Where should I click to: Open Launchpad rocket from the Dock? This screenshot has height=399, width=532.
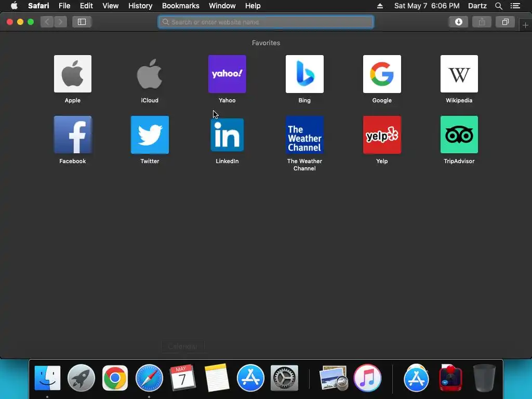(81, 378)
